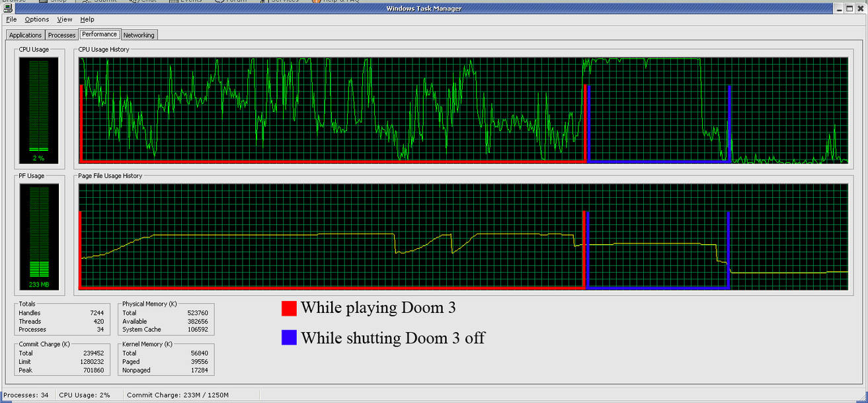
Task: Click the Task Manager title bar icon
Action: click(x=7, y=8)
